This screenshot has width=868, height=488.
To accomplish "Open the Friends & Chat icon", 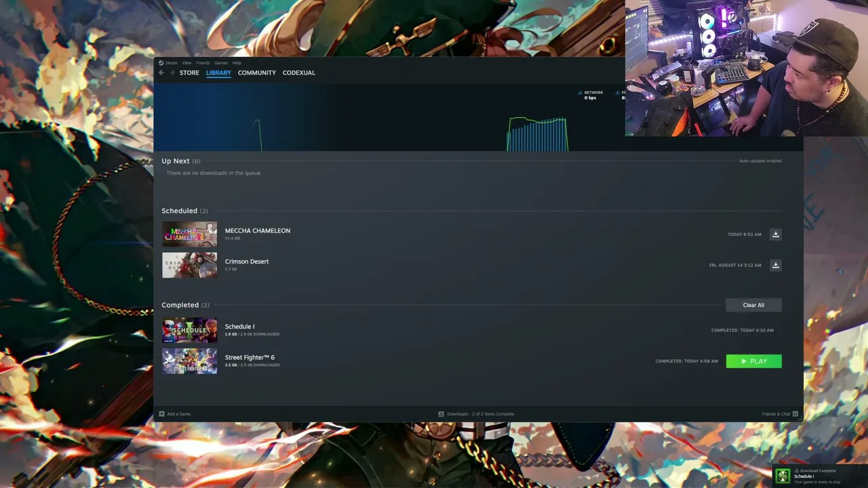I will [x=795, y=414].
